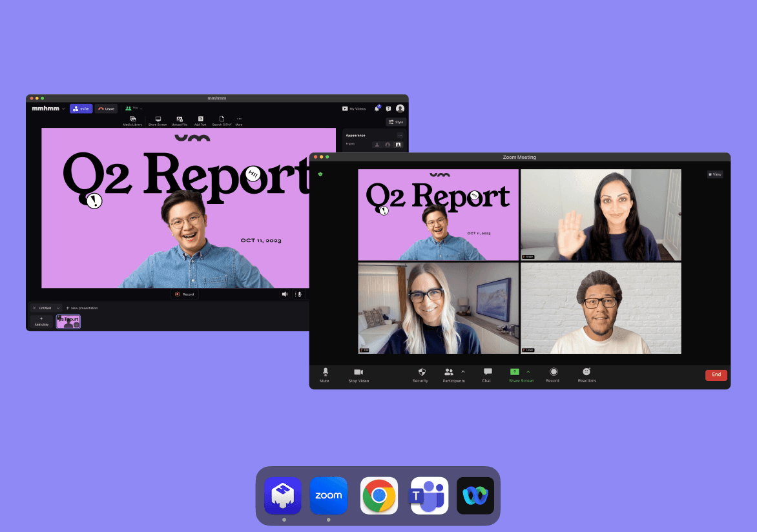Click Upload File icon in mmhmm
The width and height of the screenshot is (757, 532).
coord(180,120)
